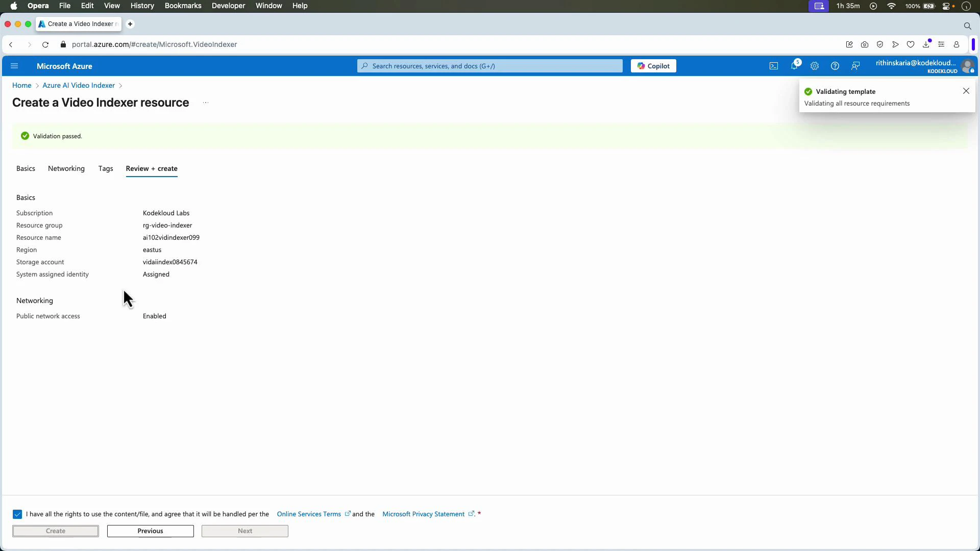Switch to the Networking tab

(x=66, y=168)
